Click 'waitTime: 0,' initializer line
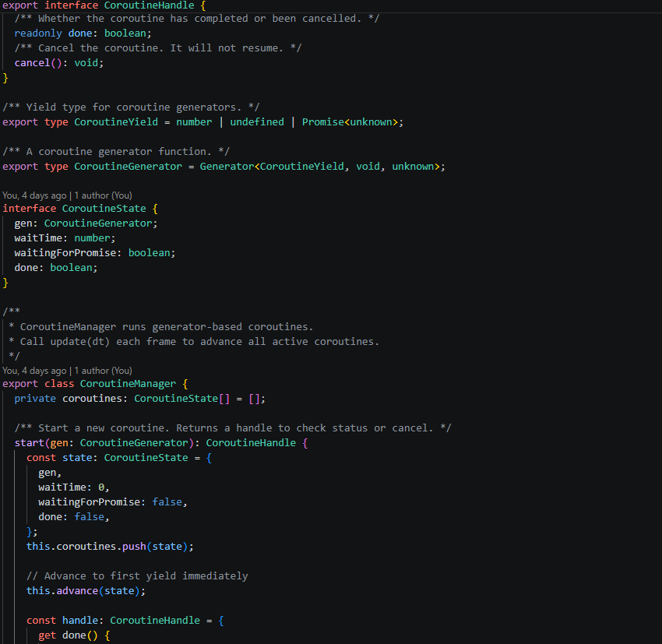The height and width of the screenshot is (644, 662). pos(74,487)
